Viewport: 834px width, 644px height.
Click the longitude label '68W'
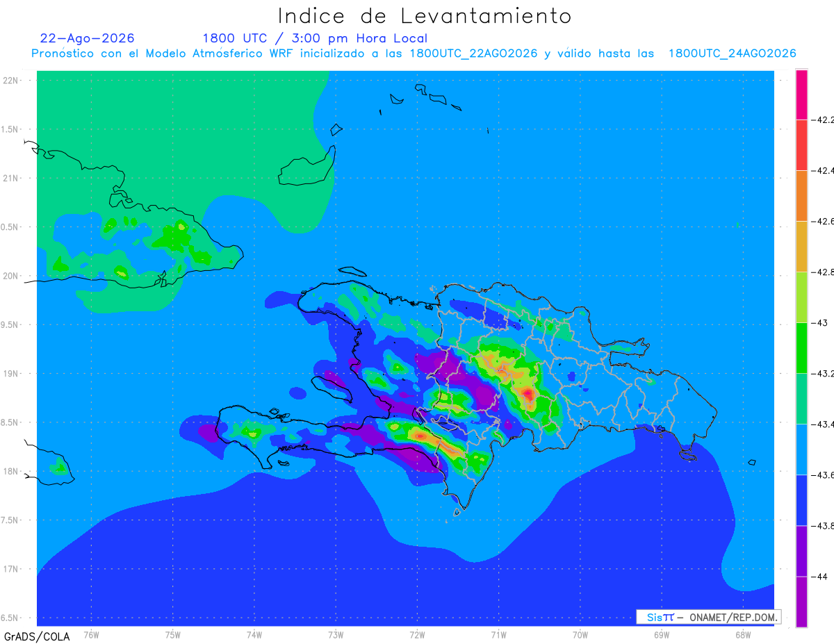(x=742, y=634)
